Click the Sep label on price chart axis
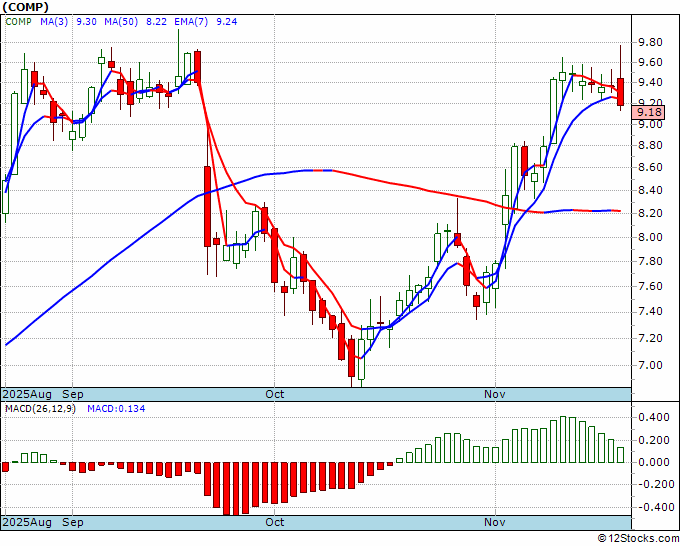 [x=73, y=394]
